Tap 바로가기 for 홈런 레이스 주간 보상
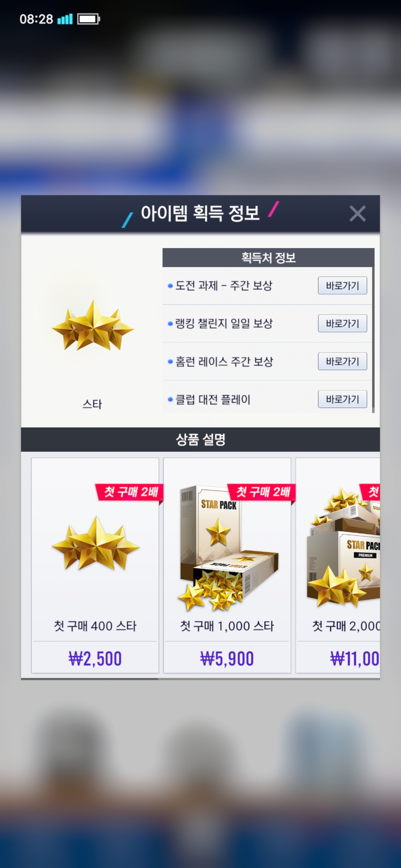The height and width of the screenshot is (868, 401). (x=342, y=361)
